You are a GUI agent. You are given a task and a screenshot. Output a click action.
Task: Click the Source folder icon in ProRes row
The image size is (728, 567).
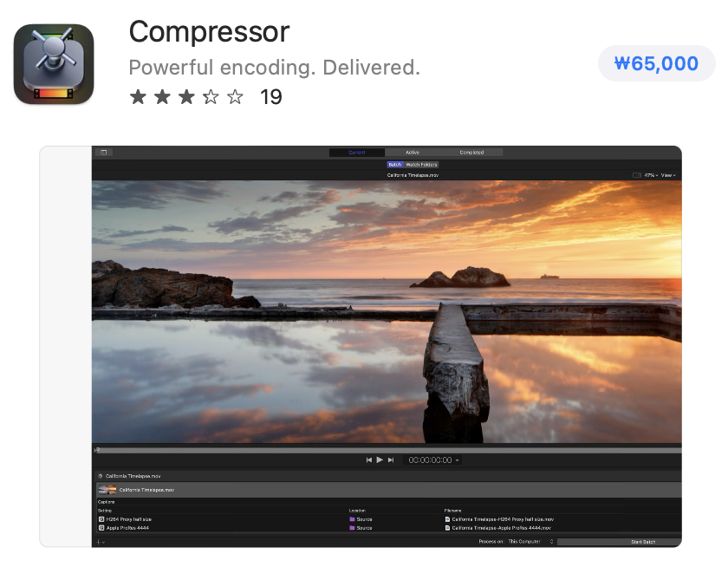(352, 527)
